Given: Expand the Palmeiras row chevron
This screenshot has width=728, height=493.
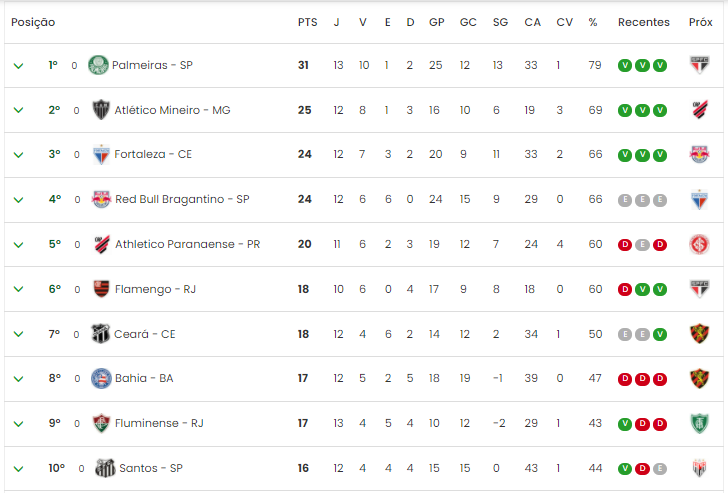Looking at the screenshot, I should pos(19,65).
